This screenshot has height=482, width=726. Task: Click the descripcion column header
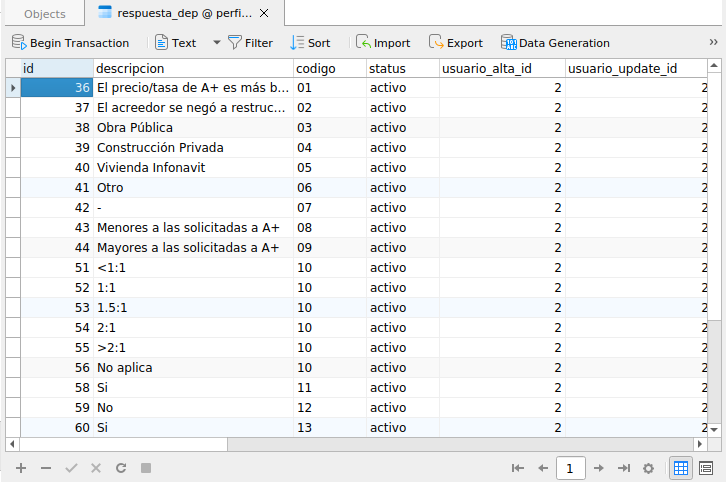193,69
